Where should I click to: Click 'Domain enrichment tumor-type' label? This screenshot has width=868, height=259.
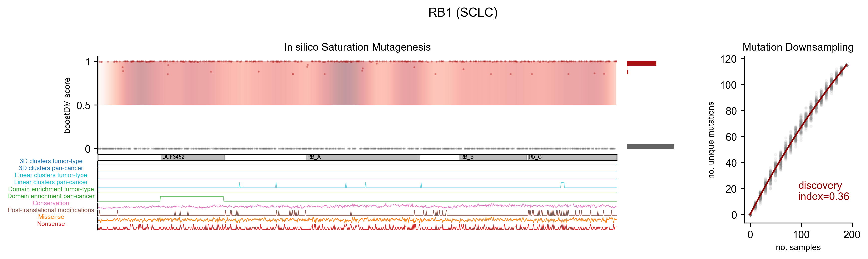(x=51, y=189)
